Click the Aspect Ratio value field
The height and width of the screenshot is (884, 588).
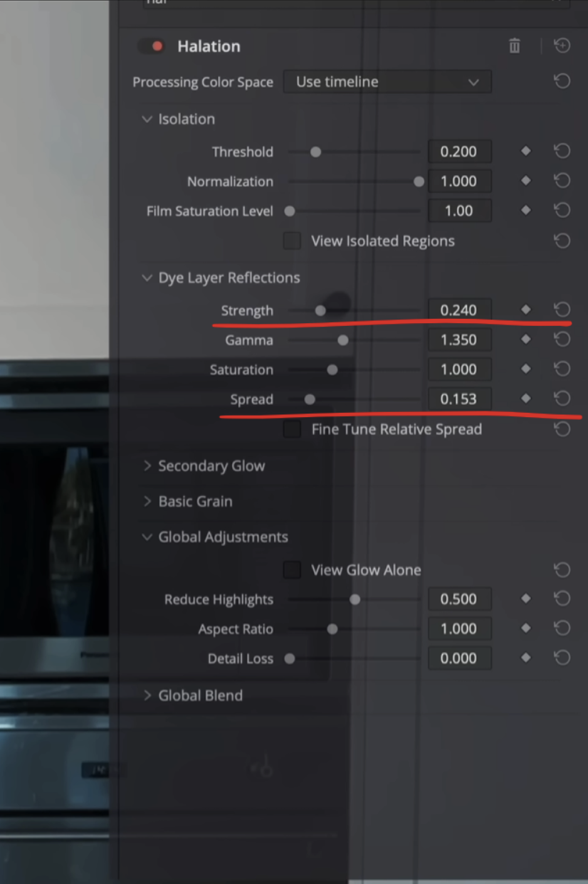pyautogui.click(x=459, y=628)
